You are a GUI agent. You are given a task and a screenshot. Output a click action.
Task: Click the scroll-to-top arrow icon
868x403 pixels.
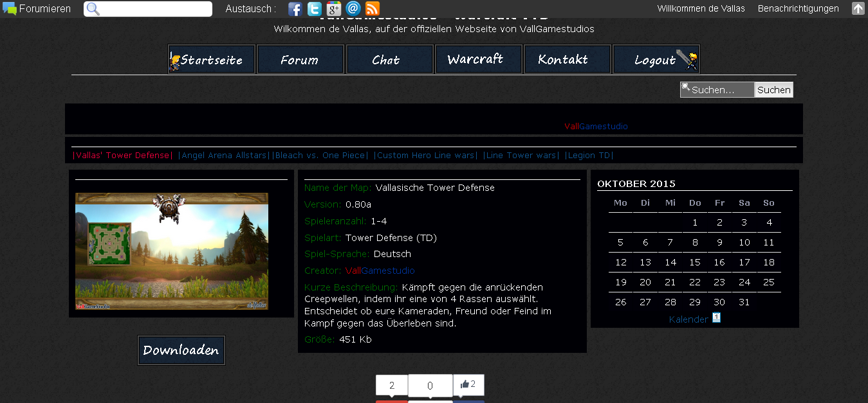858,8
